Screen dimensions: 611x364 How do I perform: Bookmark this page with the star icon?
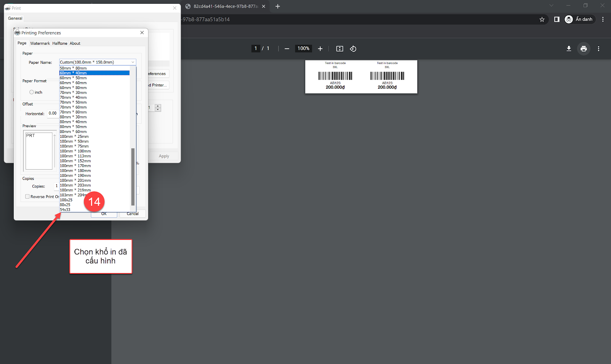click(x=542, y=19)
